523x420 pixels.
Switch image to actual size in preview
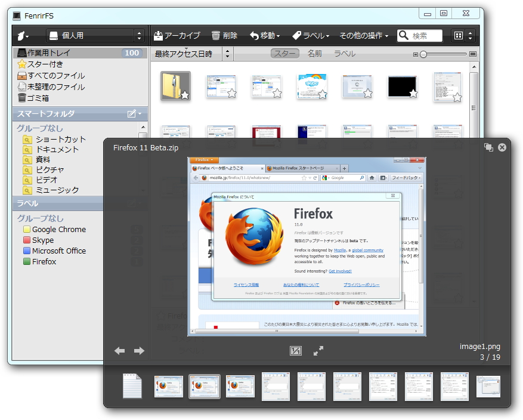click(x=295, y=352)
